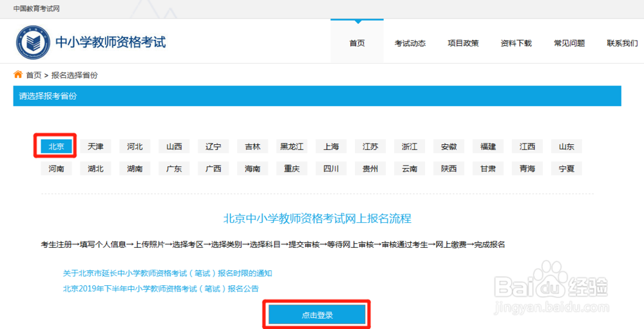
Task: Choose 吉林 province
Action: tap(252, 146)
